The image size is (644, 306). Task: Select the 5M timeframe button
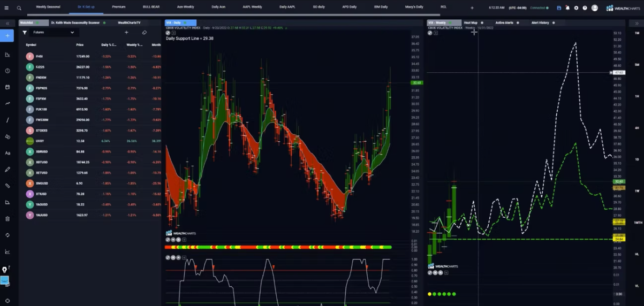coord(637,65)
